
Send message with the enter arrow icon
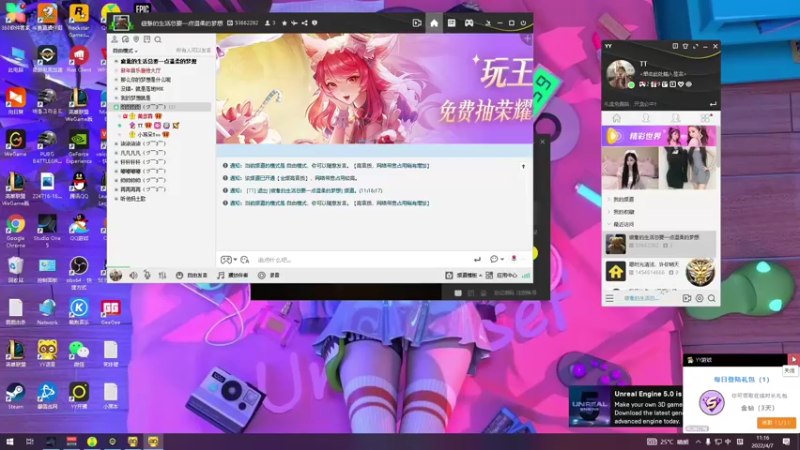tap(477, 260)
